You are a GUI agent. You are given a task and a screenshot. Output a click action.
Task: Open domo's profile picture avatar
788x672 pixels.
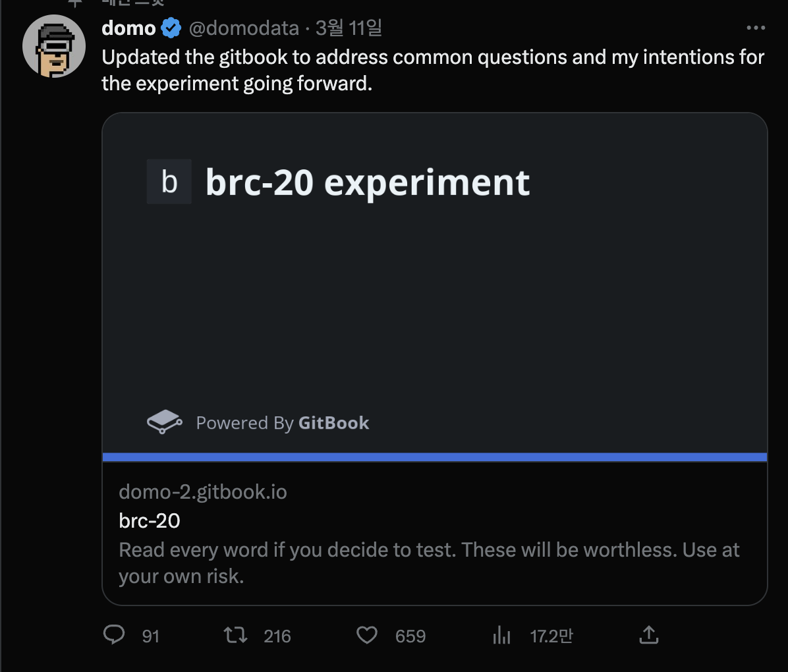click(54, 46)
